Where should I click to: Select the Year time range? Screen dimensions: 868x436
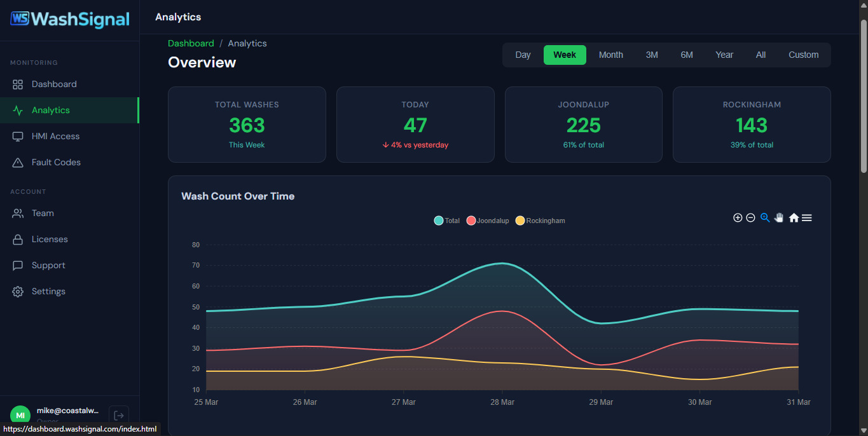(724, 55)
